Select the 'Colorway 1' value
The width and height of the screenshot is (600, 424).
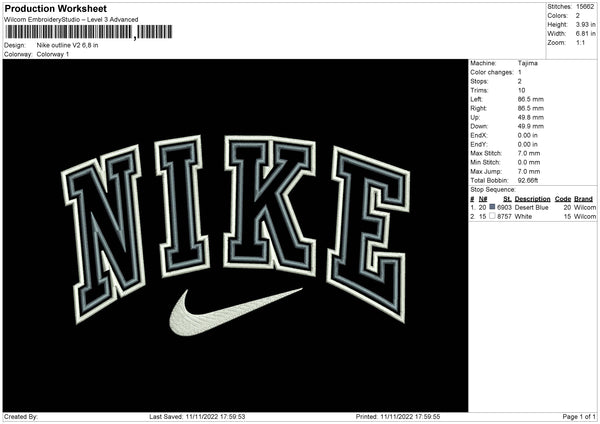(x=53, y=54)
